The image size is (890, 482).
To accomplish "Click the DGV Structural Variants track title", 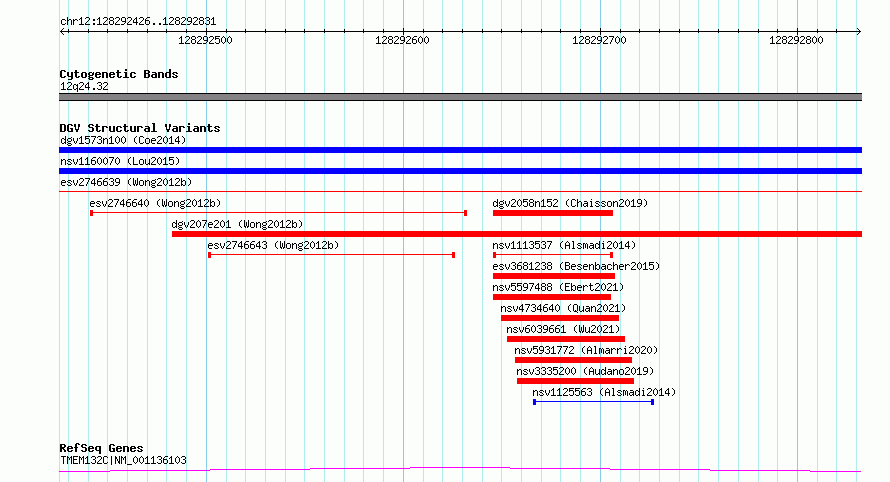I will coord(139,128).
